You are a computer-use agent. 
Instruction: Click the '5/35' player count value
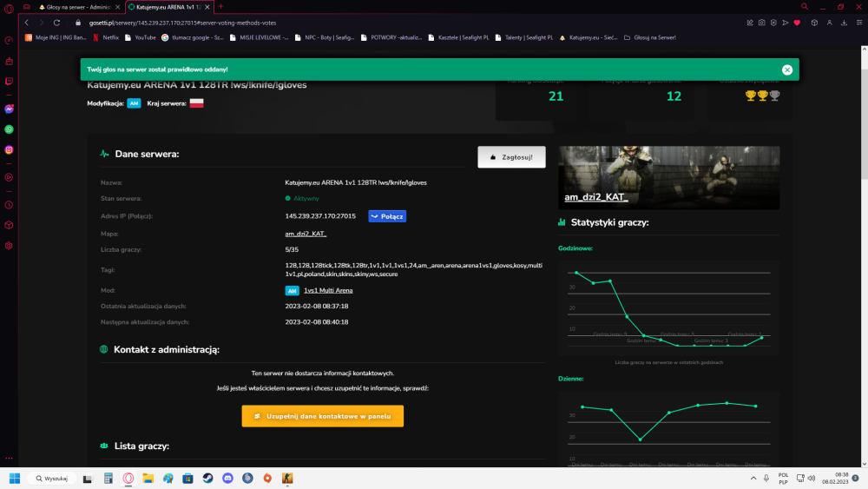click(292, 250)
